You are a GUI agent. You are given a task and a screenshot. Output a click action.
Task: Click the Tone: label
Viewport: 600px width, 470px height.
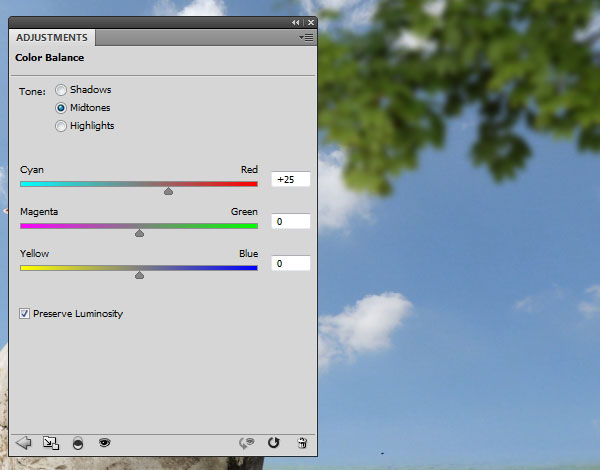point(32,92)
